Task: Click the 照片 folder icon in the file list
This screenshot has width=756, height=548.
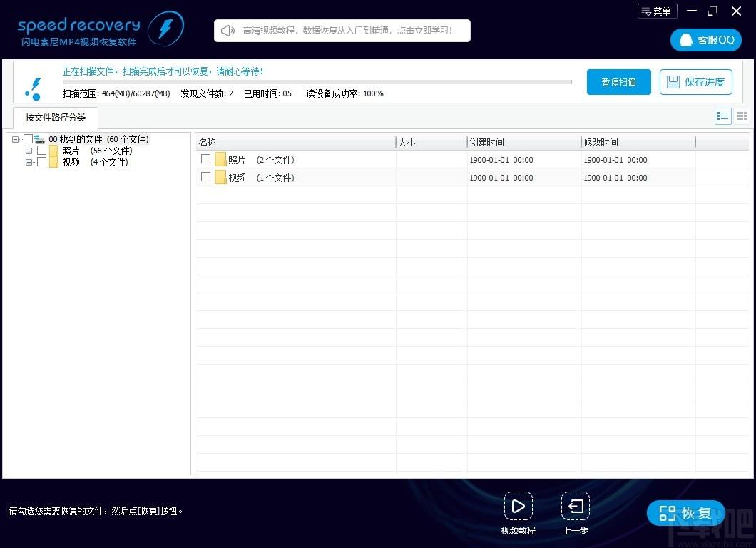Action: 220,159
